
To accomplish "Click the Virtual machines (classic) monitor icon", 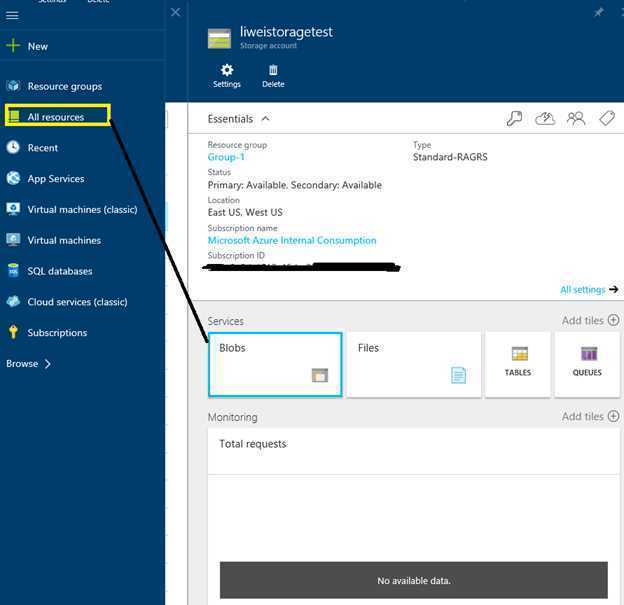I will click(x=13, y=209).
